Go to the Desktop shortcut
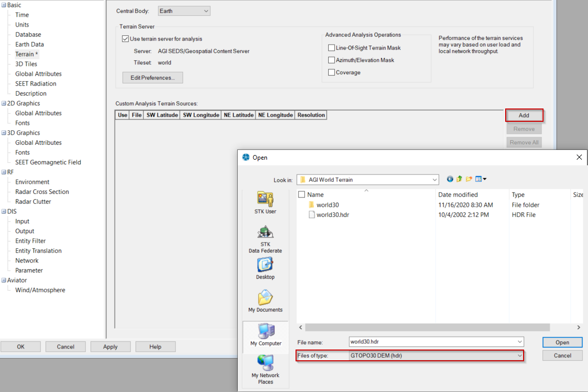588x392 pixels. coord(265,269)
